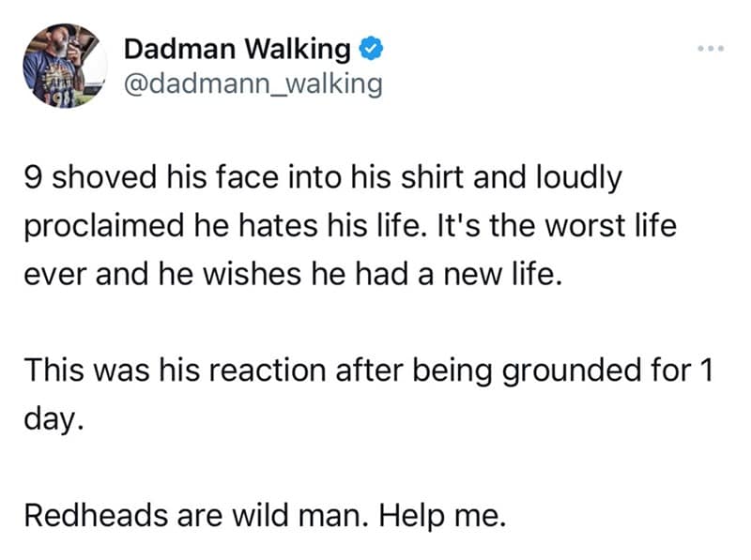Click the blue verified checkmark badge
Viewport: 751px width, 560px height.
coord(370,47)
